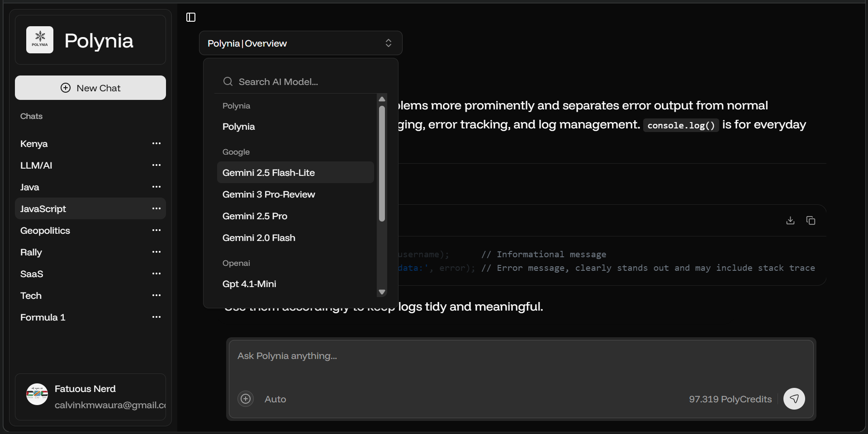Image resolution: width=868 pixels, height=434 pixels.
Task: Click the Openai group header
Action: click(236, 263)
